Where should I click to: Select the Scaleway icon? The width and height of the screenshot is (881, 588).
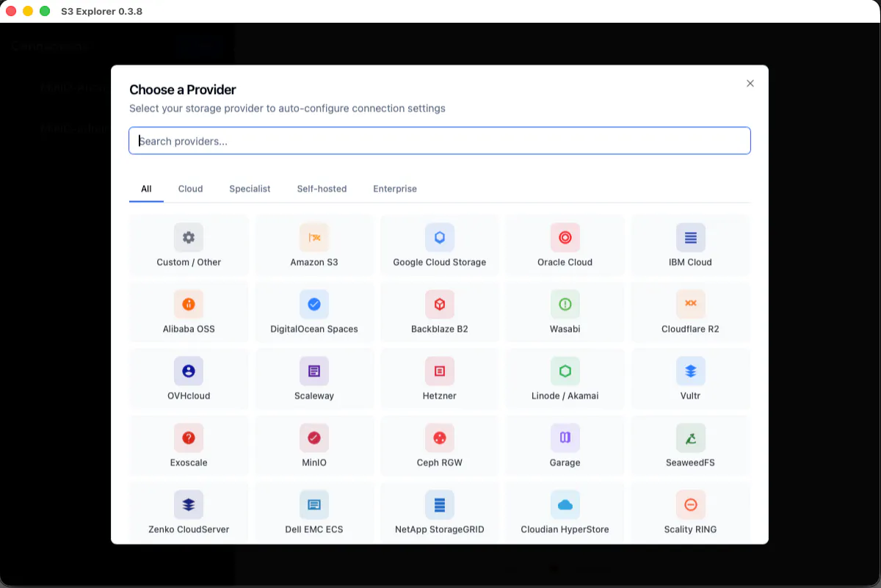click(314, 371)
